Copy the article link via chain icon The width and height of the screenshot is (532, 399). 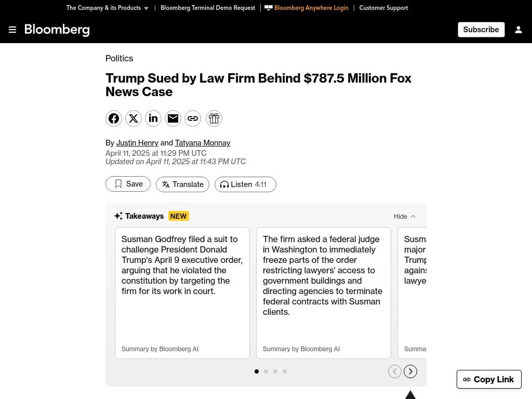(193, 118)
